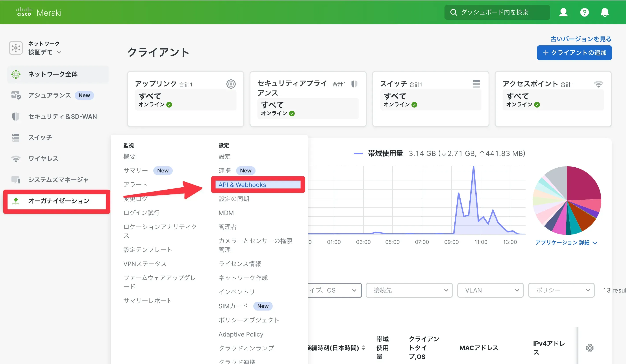Viewport: 626px width, 364px height.
Task: Click the switch hardware icon
Action: 476,84
